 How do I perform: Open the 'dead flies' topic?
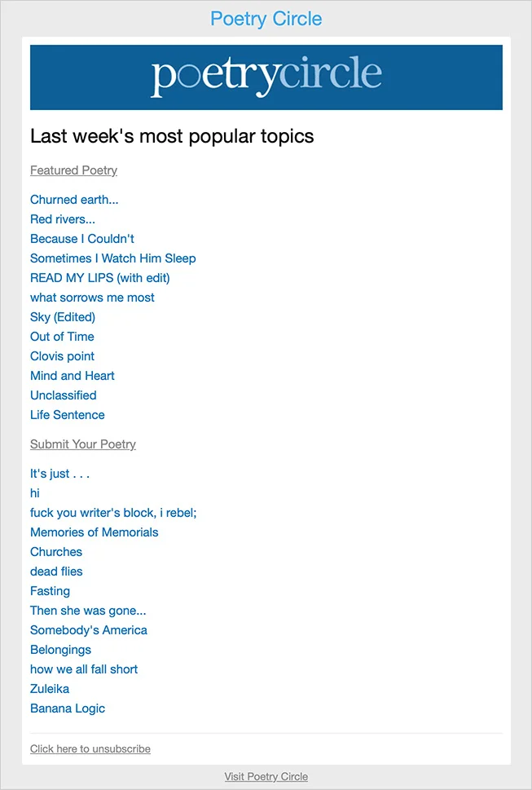[x=56, y=572]
